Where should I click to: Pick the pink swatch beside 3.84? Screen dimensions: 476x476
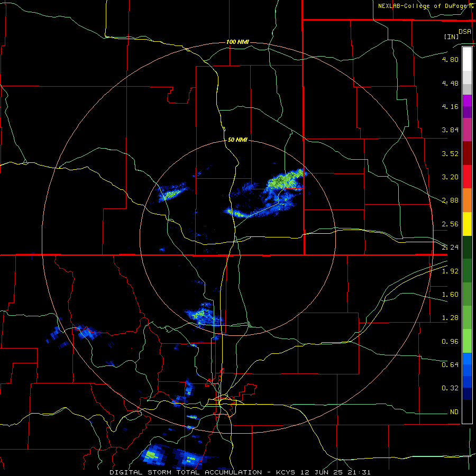pos(467,130)
